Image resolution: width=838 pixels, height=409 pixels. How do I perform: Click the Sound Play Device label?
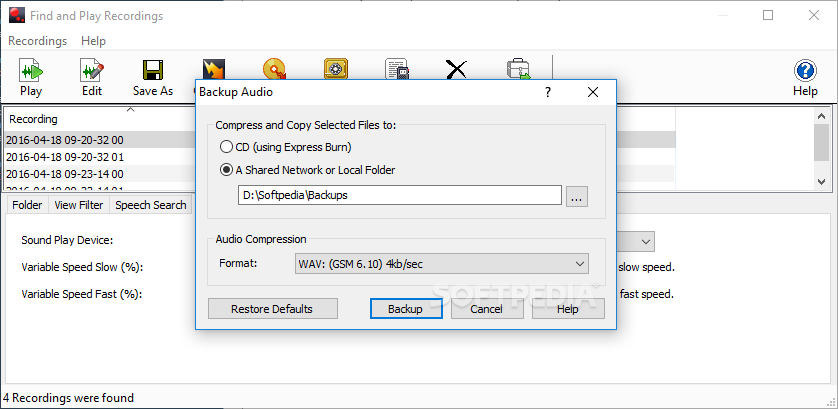(67, 241)
